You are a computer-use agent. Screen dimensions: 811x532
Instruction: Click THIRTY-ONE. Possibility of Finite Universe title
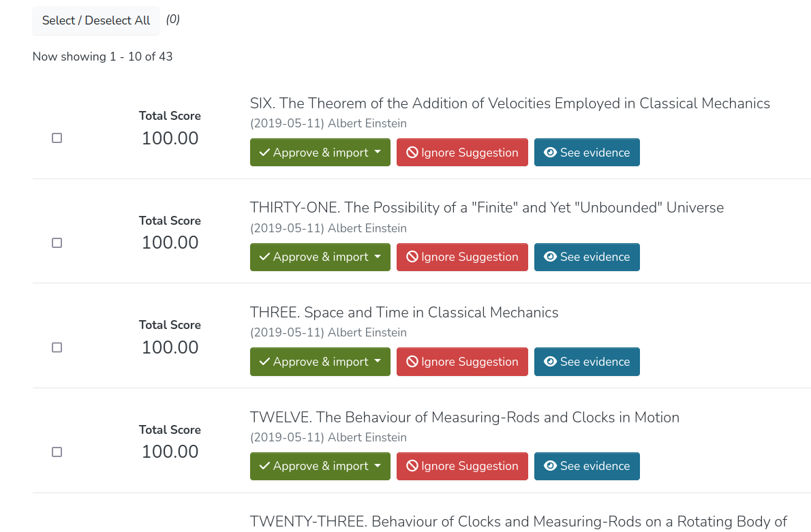click(x=487, y=208)
